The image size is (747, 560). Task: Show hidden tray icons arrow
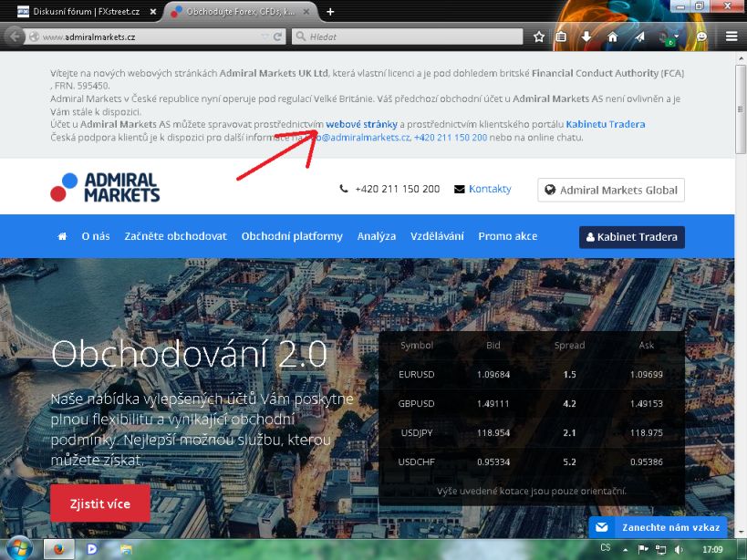pos(626,550)
